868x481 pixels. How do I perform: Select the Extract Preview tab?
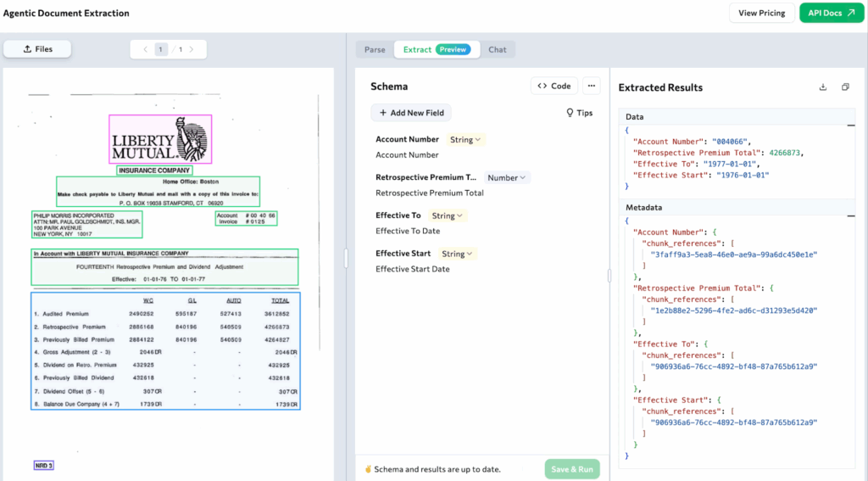[x=437, y=49]
